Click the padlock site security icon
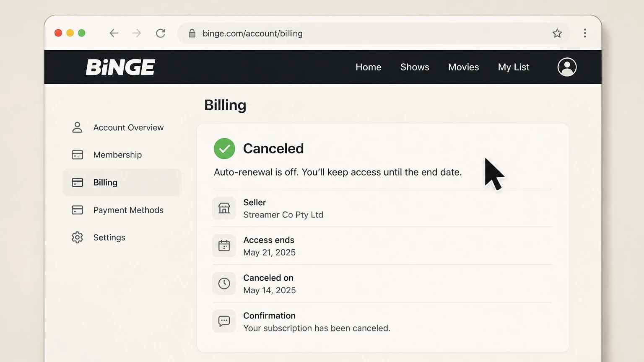 [x=192, y=33]
